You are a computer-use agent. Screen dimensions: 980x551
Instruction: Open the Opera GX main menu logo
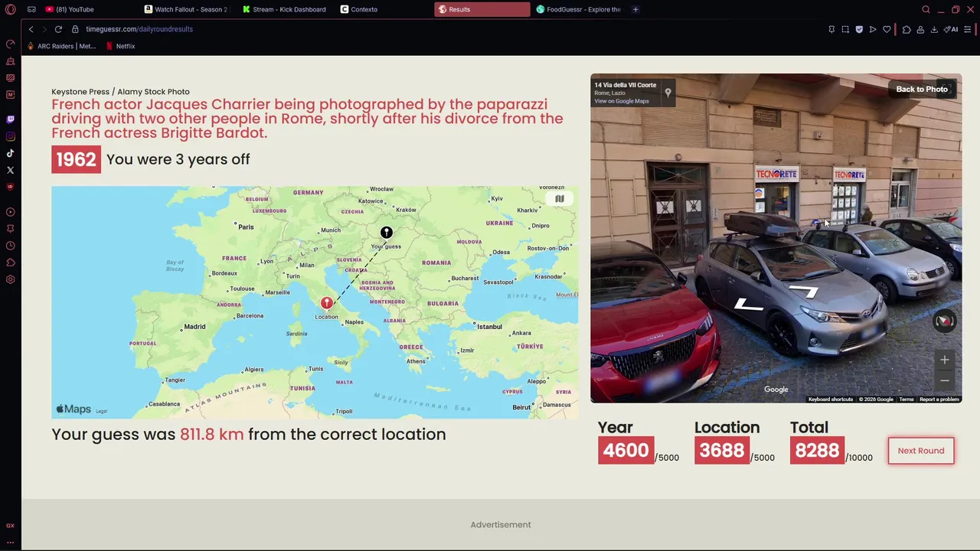[10, 9]
